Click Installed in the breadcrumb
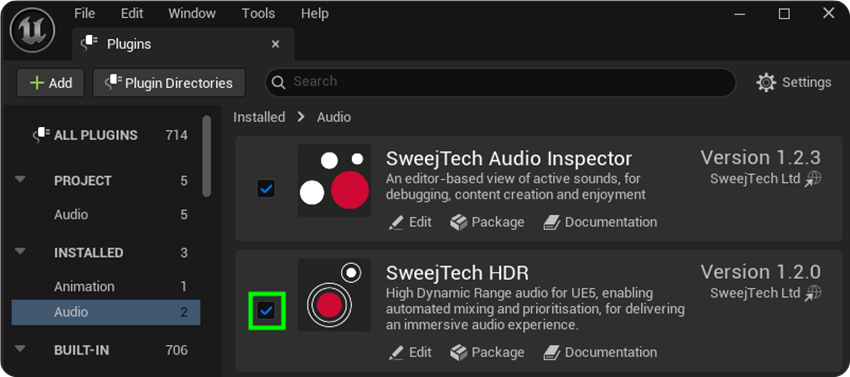The height and width of the screenshot is (377, 850). (x=259, y=117)
